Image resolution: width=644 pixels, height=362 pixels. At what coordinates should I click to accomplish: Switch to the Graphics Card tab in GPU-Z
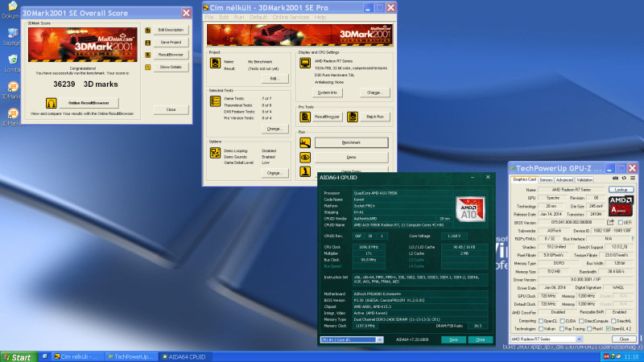pos(525,179)
